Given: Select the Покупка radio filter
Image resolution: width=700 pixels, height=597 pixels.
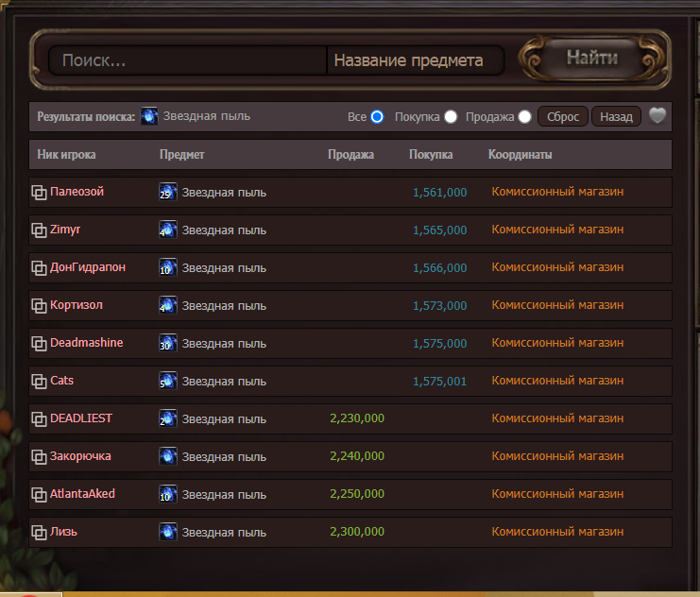Looking at the screenshot, I should coord(451,117).
